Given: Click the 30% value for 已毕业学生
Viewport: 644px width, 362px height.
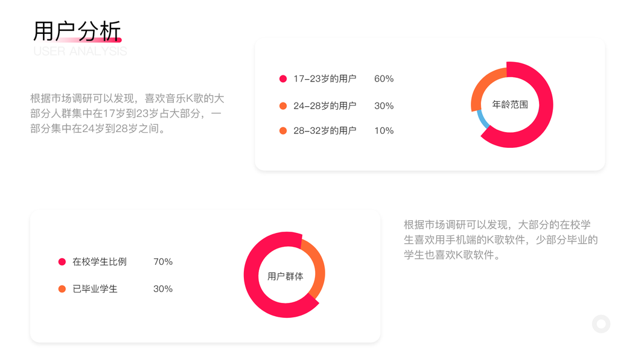Looking at the screenshot, I should (163, 289).
